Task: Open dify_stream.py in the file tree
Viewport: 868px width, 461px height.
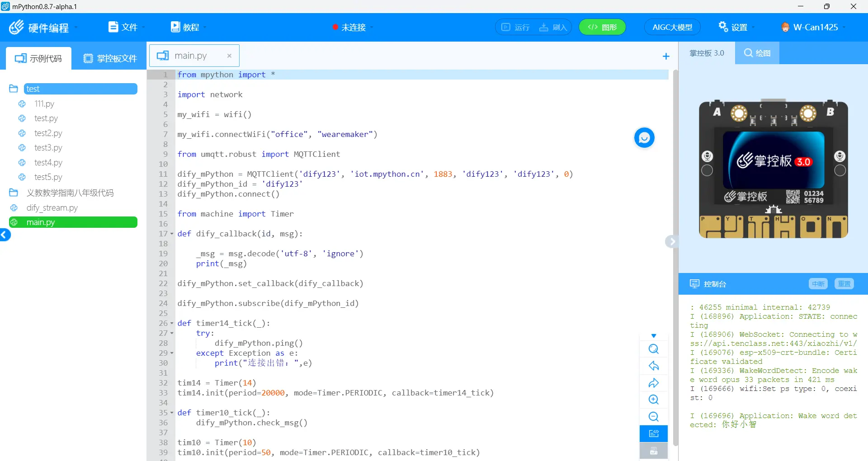Action: coord(52,208)
